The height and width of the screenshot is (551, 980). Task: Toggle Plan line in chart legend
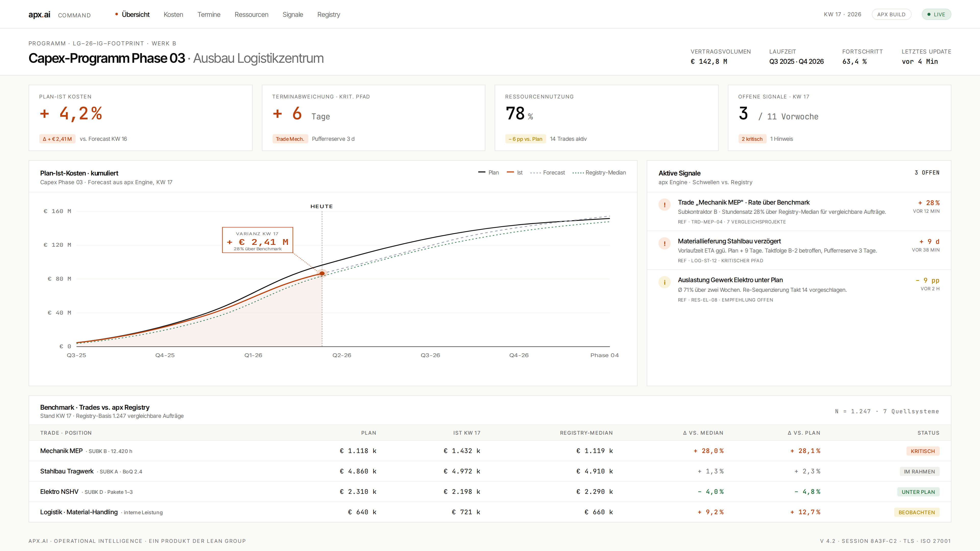click(488, 173)
